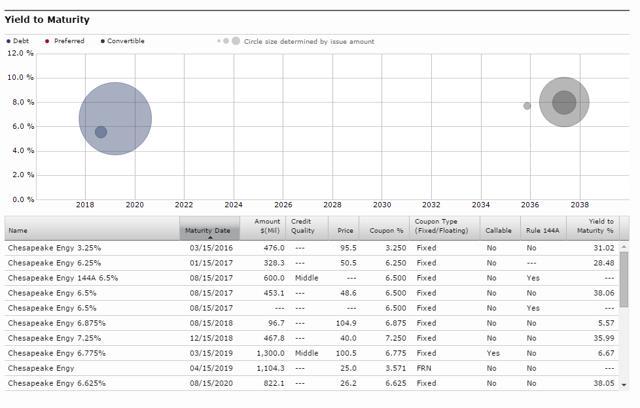Click Chesapeake Engy 144A 6.5% name

[63, 278]
